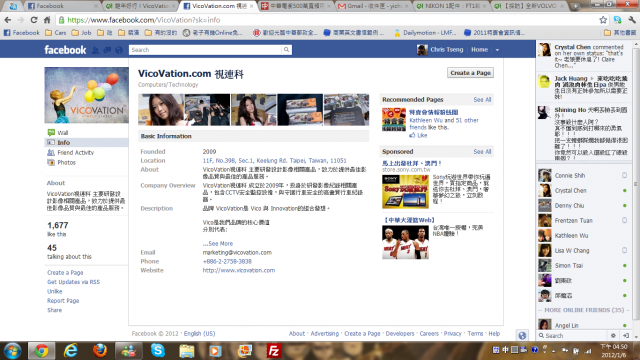Click the search magnifier button
Viewport: 640px width, 360px height.
[287, 50]
